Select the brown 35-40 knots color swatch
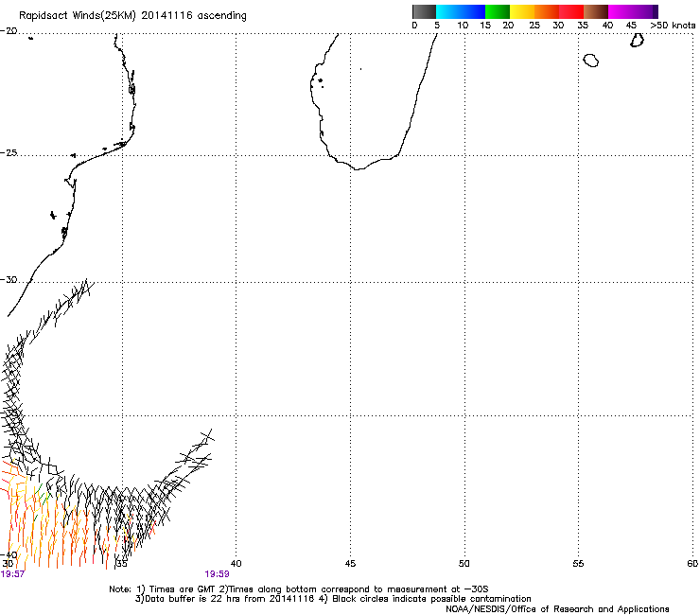 (596, 11)
